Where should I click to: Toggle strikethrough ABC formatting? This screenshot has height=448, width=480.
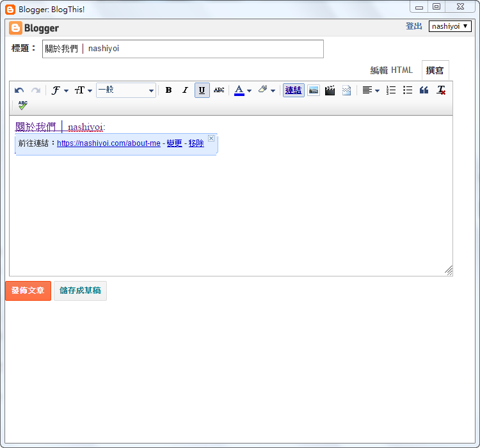click(x=219, y=90)
